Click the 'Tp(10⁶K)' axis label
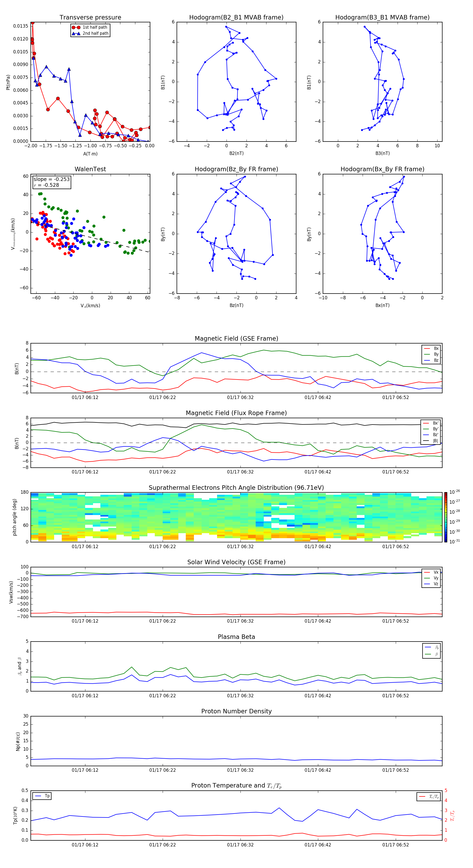473x868 pixels. [15, 815]
